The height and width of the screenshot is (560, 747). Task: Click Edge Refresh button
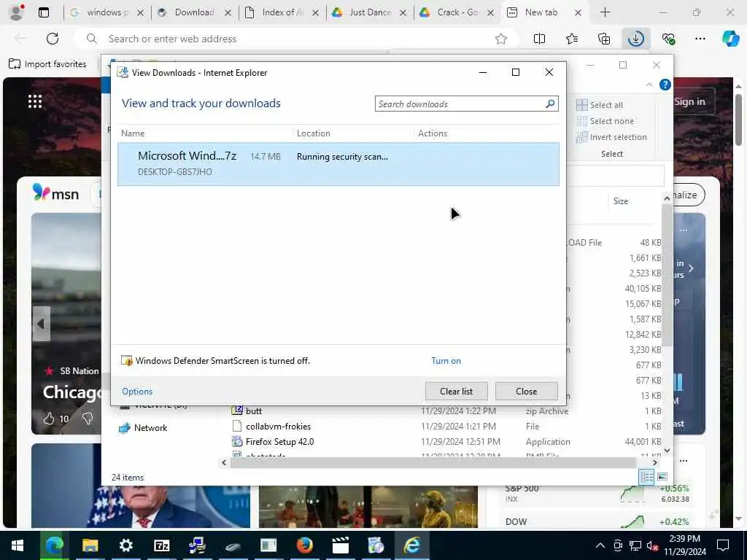pyautogui.click(x=53, y=39)
